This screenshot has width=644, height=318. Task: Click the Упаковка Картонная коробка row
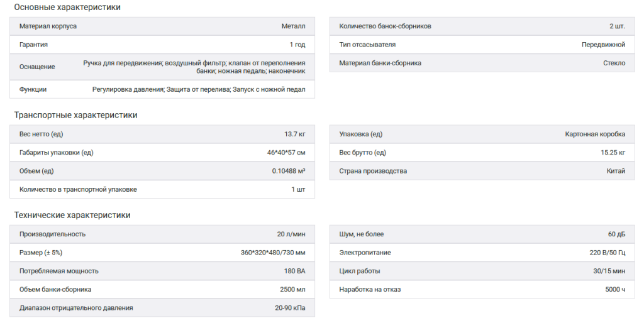482,134
